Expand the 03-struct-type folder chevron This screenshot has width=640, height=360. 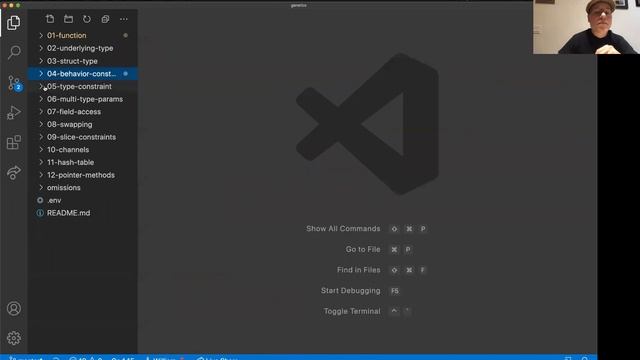coord(41,61)
